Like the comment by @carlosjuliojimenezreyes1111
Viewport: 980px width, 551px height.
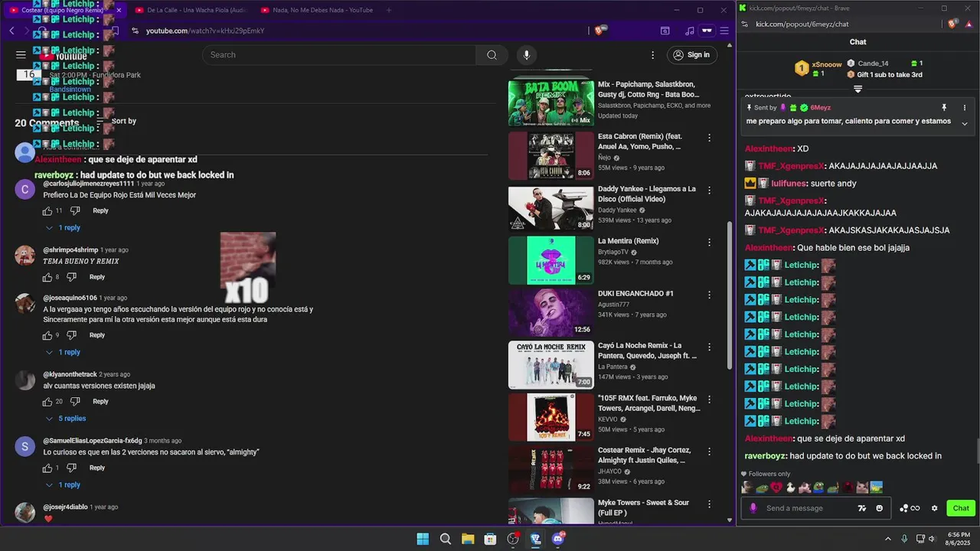tap(47, 210)
